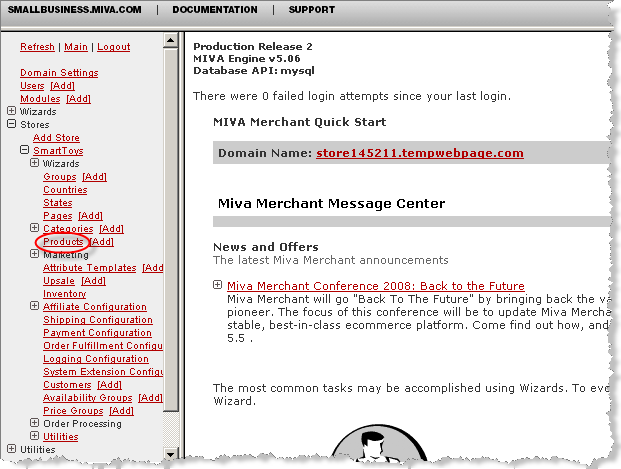Click the Refresh link
The image size is (621, 469).
[37, 47]
